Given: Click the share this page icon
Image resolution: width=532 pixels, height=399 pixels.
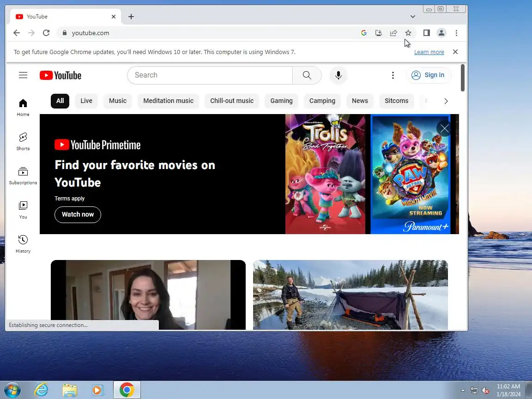Looking at the screenshot, I should pos(393,33).
